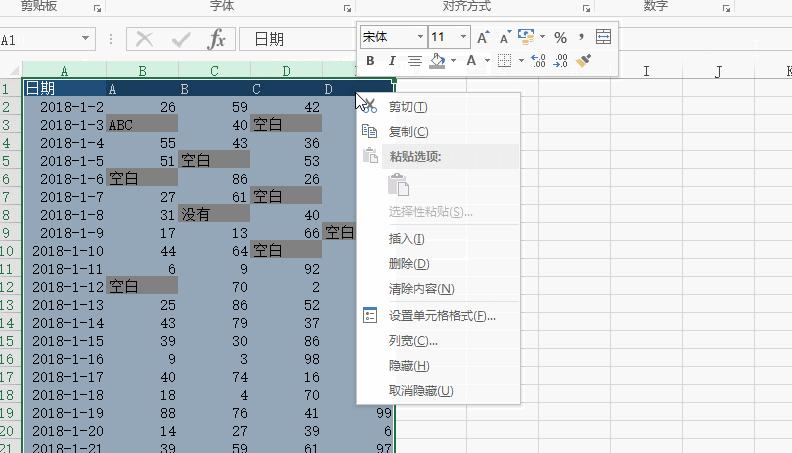Screen dimensions: 792x453
Task: Choose 取消隐藏(U) from the context menu
Action: (438, 391)
